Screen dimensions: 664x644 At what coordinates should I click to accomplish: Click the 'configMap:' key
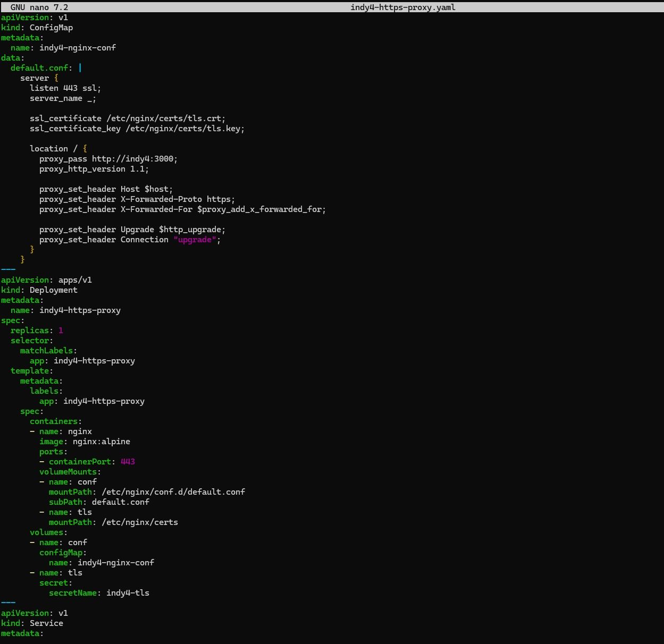(63, 553)
